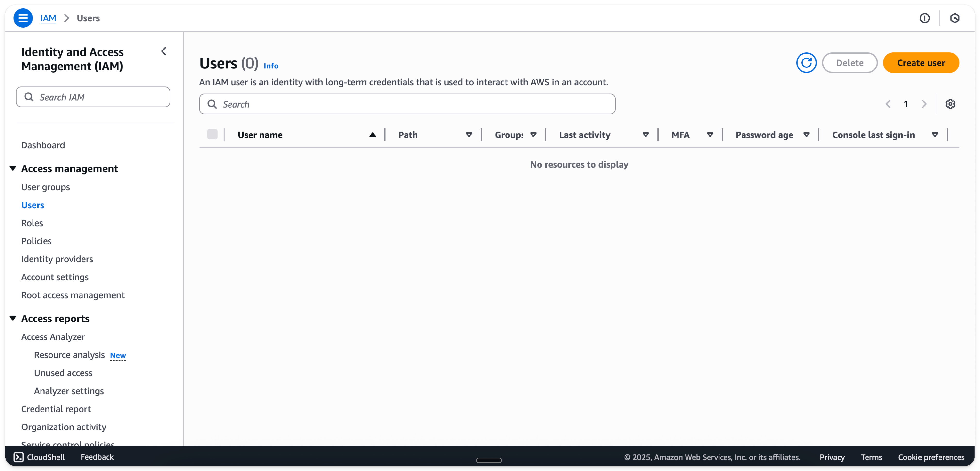Open the navigation hamburger menu
The height and width of the screenshot is (471, 980).
pyautogui.click(x=23, y=18)
